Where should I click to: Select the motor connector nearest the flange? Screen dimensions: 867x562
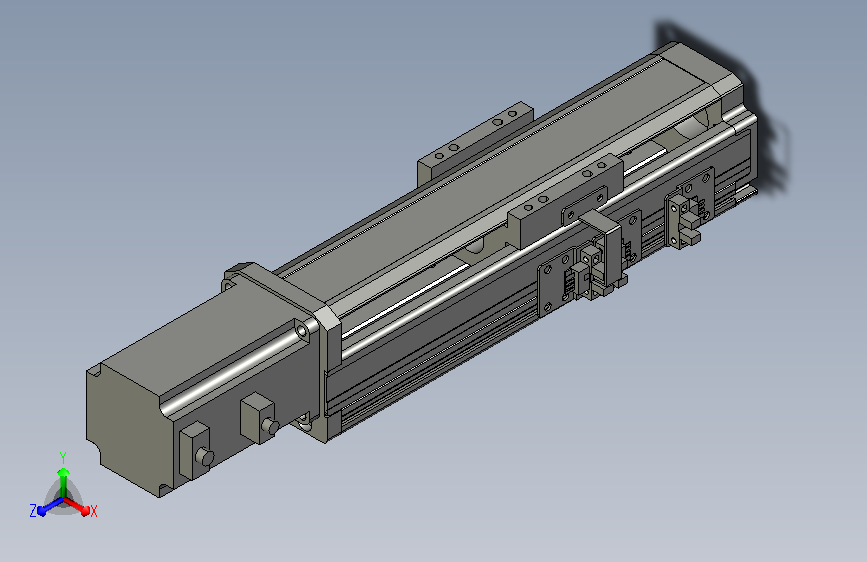tap(260, 418)
